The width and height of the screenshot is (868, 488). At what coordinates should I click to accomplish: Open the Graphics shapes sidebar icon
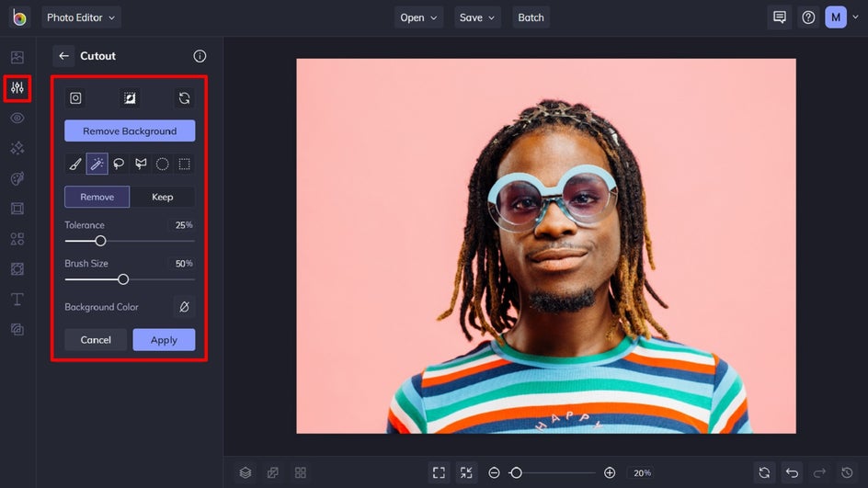(17, 238)
